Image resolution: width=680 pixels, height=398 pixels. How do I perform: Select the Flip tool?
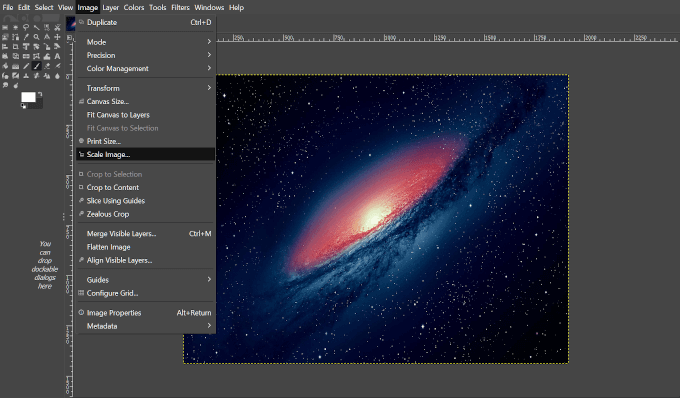(x=26, y=56)
